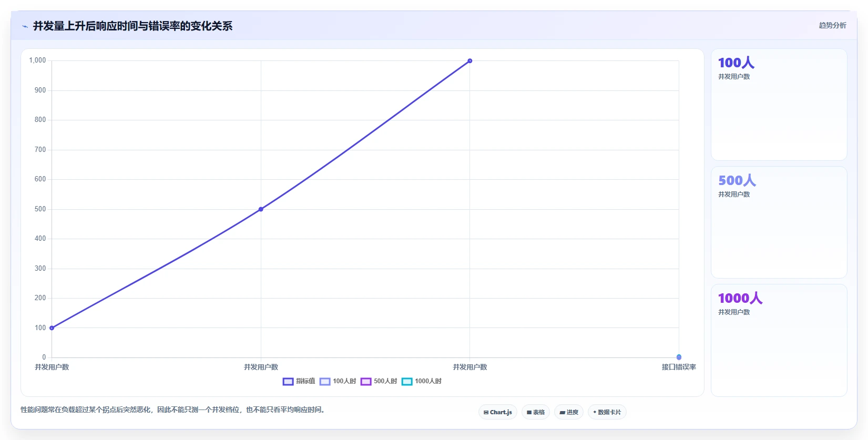Click the trend icon beside the chart title
The height and width of the screenshot is (440, 868).
(25, 26)
